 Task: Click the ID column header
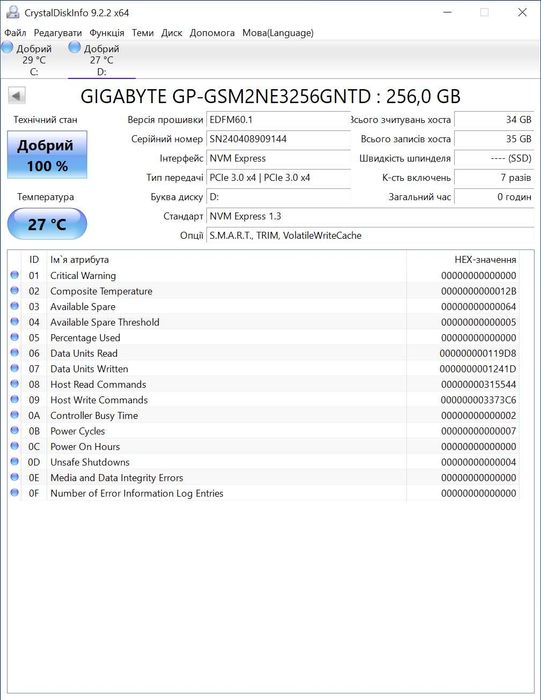[34, 259]
